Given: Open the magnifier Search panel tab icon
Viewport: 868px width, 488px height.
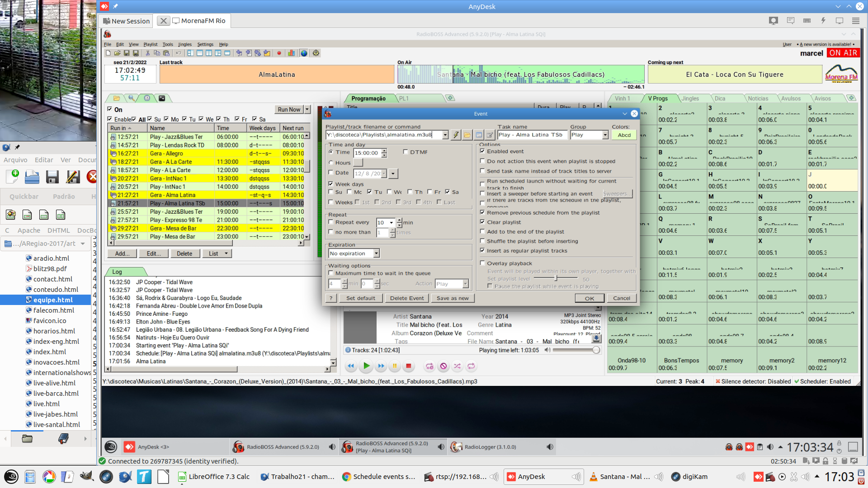Looking at the screenshot, I should point(132,98).
